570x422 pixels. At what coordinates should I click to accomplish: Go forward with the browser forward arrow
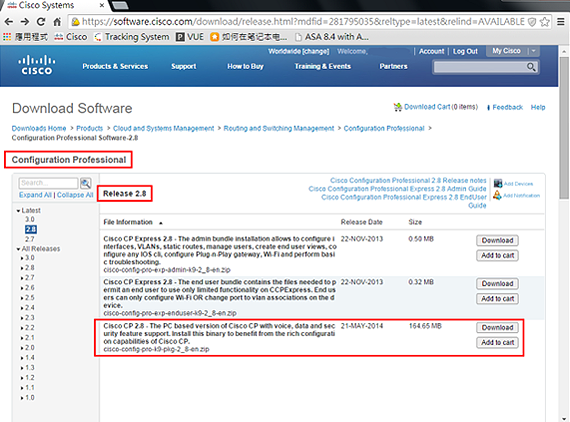tap(25, 22)
